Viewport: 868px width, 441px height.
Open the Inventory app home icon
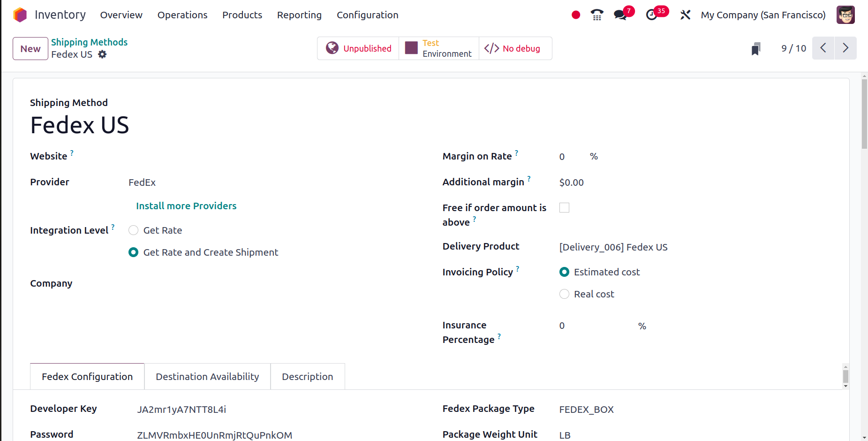(x=20, y=15)
